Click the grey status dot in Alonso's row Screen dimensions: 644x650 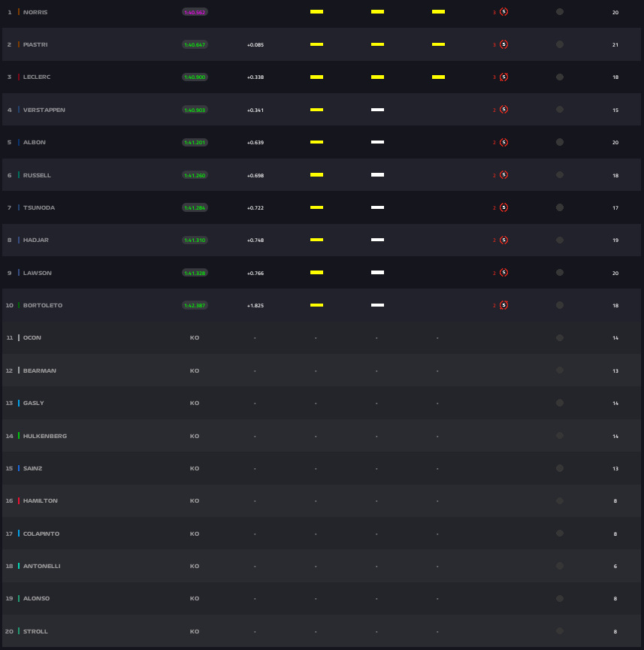560,599
